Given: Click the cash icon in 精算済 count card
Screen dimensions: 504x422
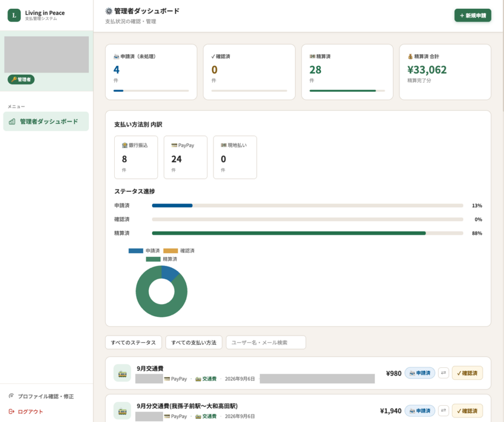Looking at the screenshot, I should [x=313, y=57].
